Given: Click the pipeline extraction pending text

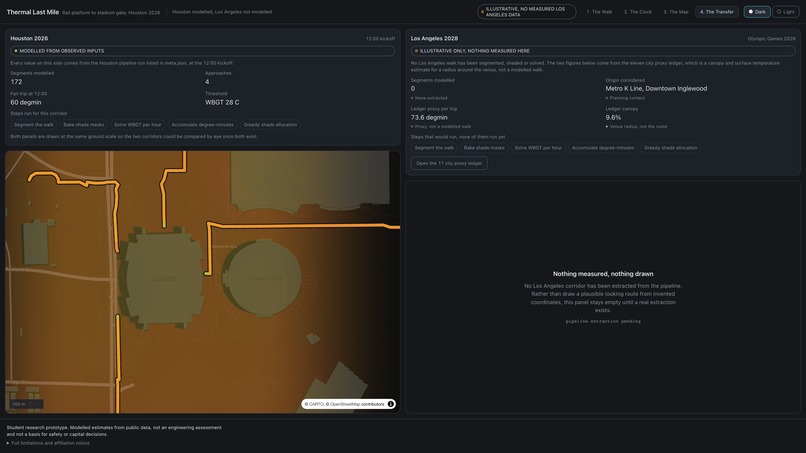Looking at the screenshot, I should point(603,321).
